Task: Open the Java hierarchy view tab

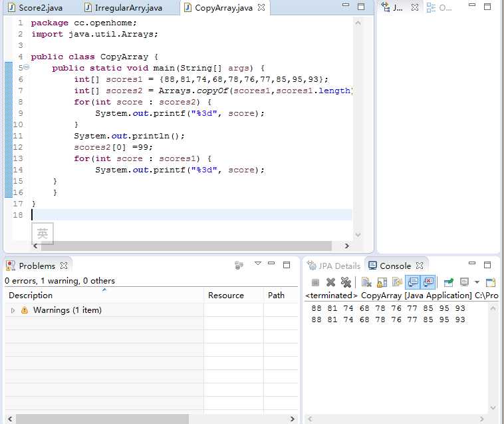Action: click(x=392, y=7)
